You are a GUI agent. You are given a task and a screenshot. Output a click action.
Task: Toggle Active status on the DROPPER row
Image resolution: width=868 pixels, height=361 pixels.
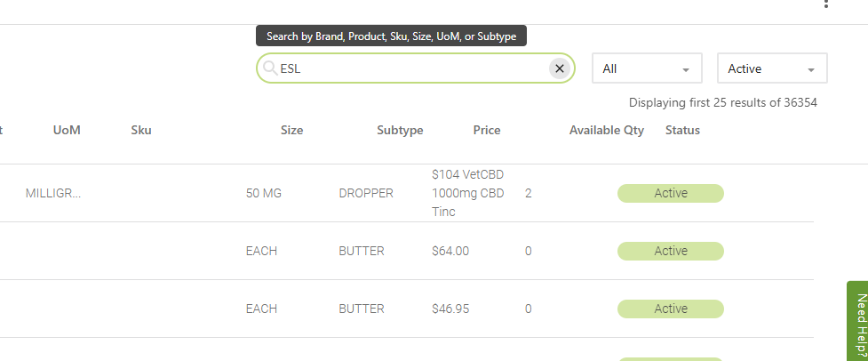pos(671,193)
